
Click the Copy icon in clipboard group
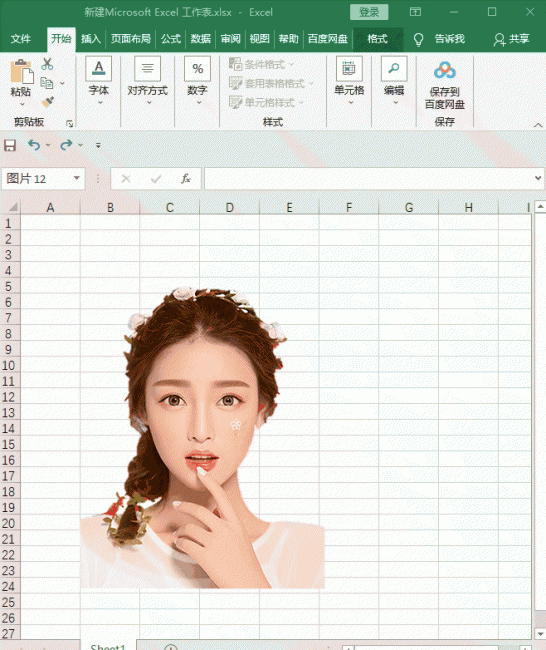click(x=46, y=83)
